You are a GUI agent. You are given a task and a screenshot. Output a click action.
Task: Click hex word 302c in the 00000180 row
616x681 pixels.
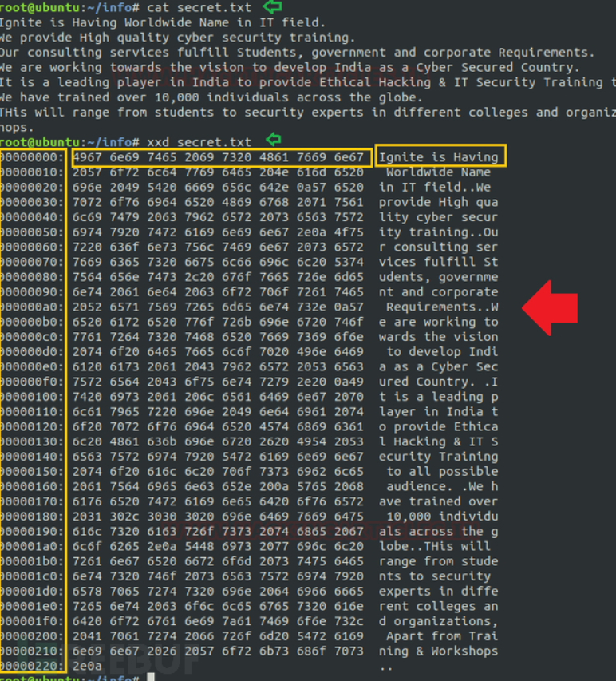124,517
